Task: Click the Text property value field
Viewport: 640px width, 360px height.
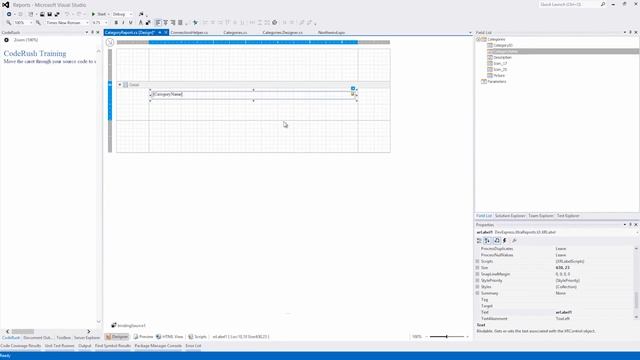Action: (x=594, y=313)
